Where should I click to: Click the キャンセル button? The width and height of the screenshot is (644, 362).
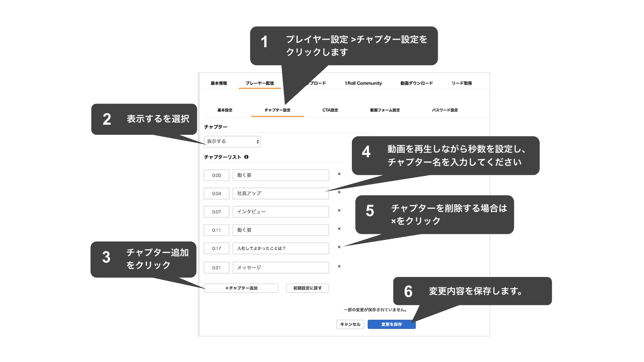pos(350,324)
